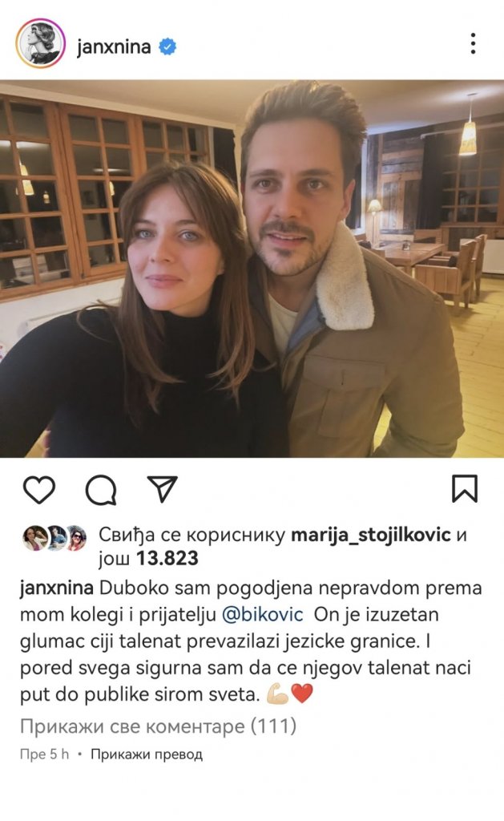
Task: Tap the selfie photo of post
Action: (252, 269)
